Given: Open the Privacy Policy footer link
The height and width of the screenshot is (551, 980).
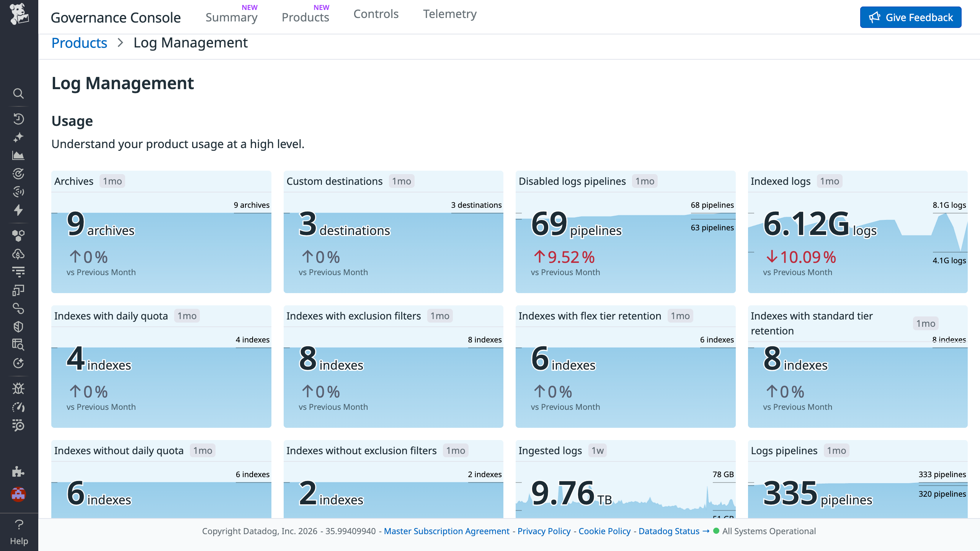Looking at the screenshot, I should (544, 531).
